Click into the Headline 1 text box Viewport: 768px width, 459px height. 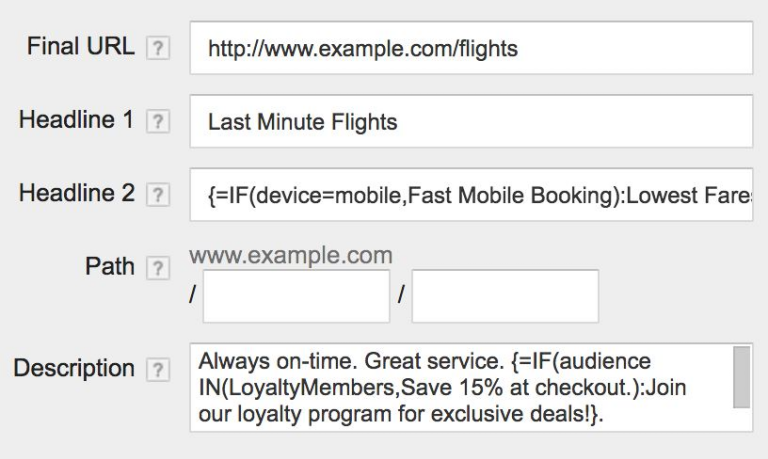coord(470,122)
